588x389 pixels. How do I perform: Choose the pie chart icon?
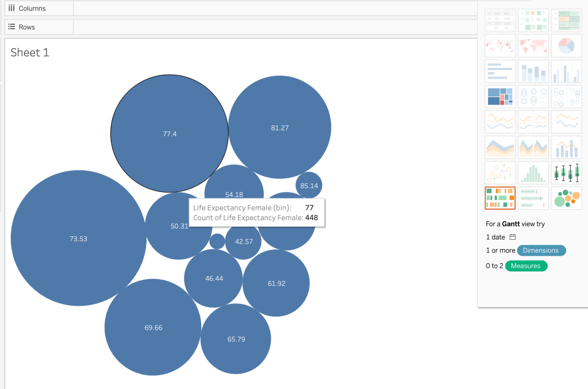(566, 45)
